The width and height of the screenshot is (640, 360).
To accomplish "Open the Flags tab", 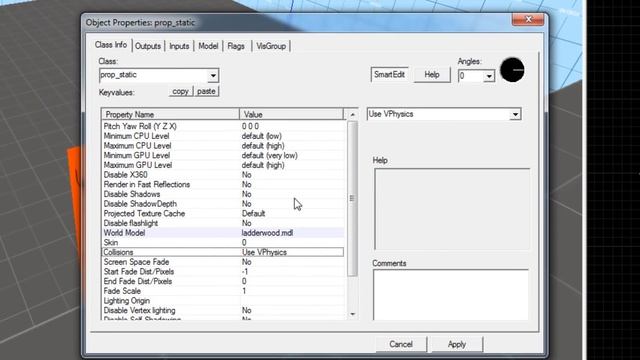I will (236, 46).
